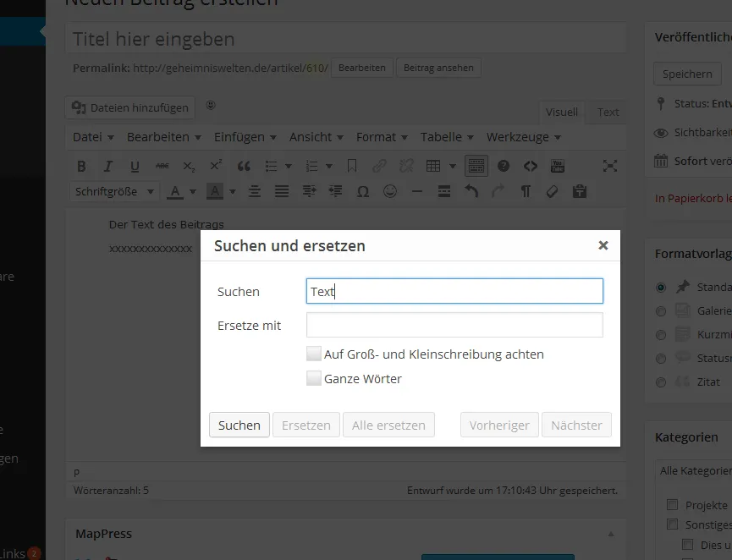Tick the Projekte category checkbox

(x=672, y=505)
